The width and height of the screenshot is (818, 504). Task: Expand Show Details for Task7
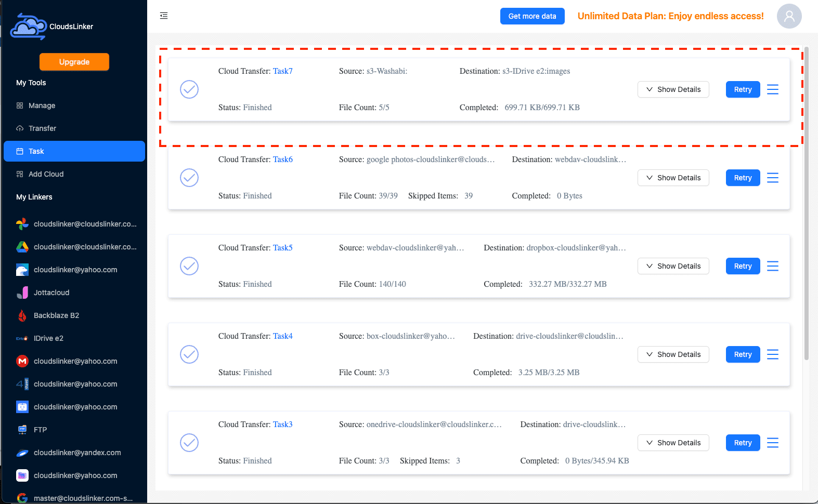pos(673,89)
